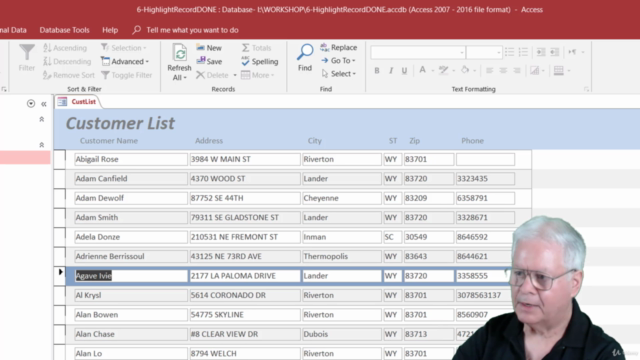Align text right

click(x=517, y=71)
